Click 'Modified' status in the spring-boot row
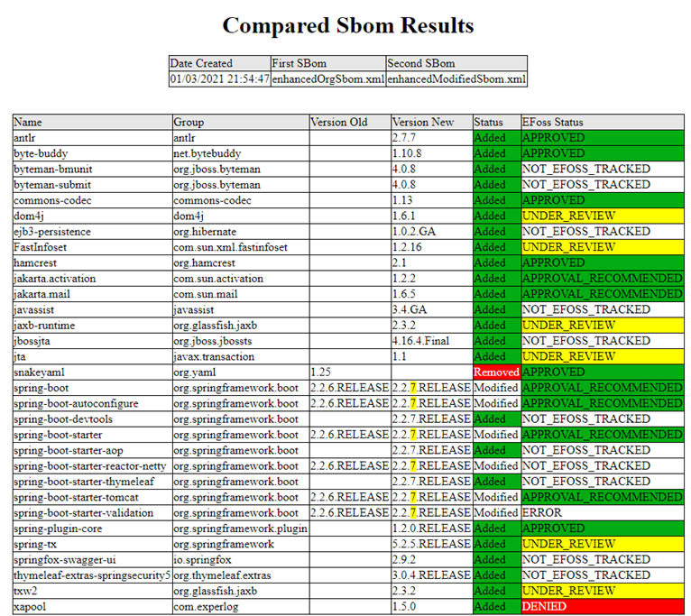This screenshot has width=691, height=616. pos(497,388)
